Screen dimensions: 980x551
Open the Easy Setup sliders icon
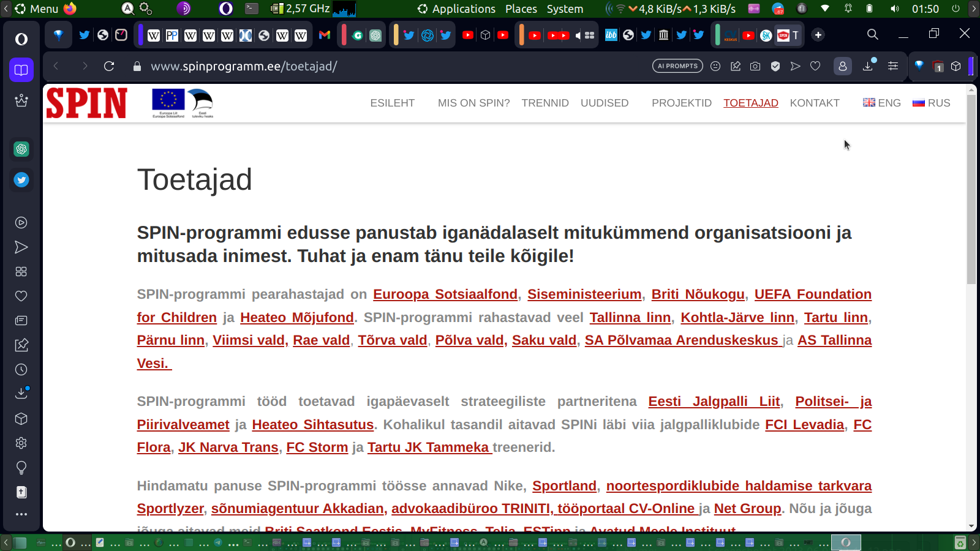point(893,66)
